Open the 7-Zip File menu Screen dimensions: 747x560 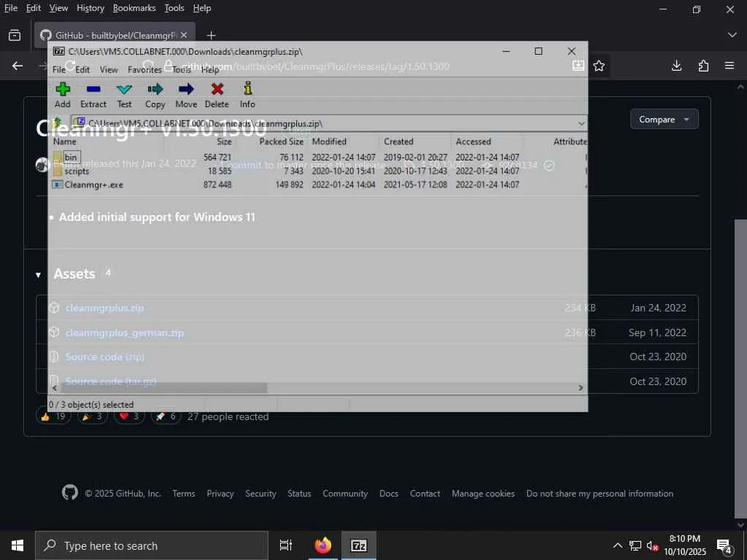[58, 69]
